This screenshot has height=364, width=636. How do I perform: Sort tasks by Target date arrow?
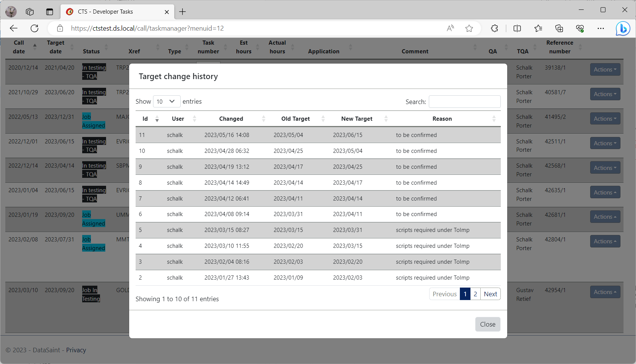[x=72, y=47]
